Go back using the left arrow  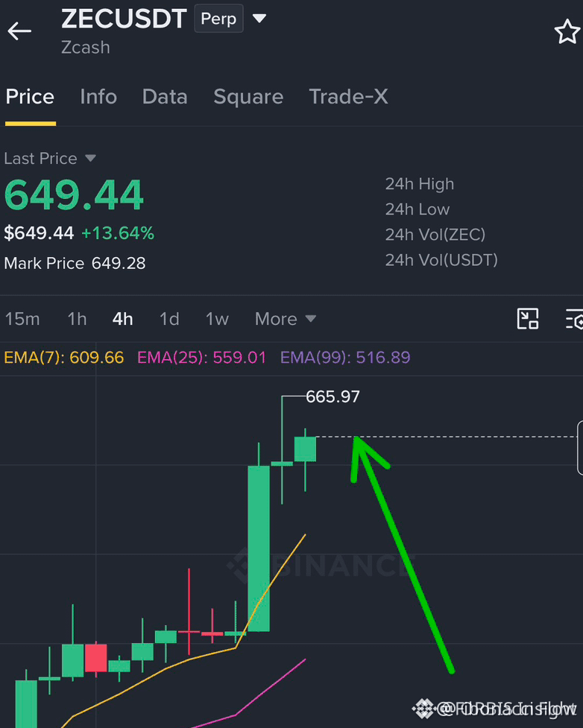pos(19,31)
